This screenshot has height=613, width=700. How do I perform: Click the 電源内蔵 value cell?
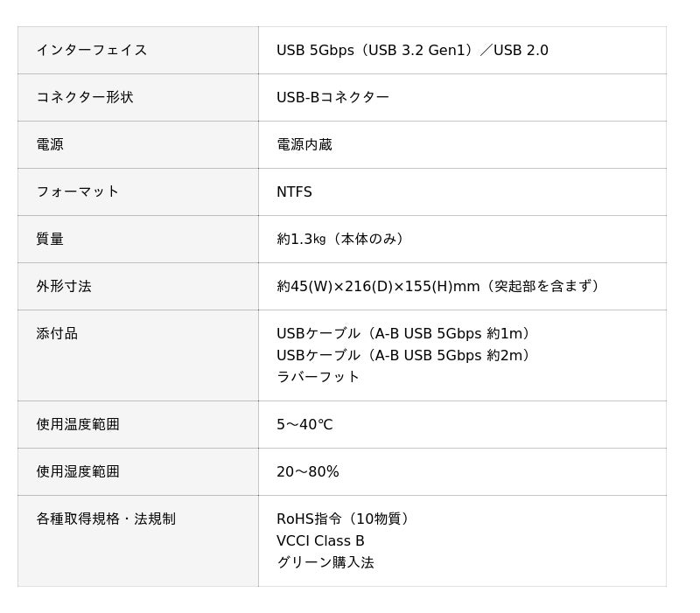click(x=304, y=145)
